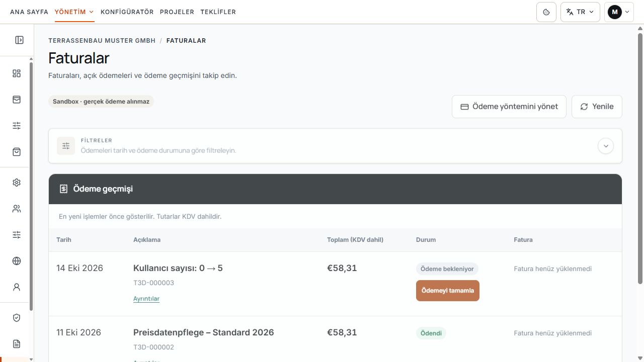Expand the YÖNETİM navigation dropdown

pyautogui.click(x=74, y=12)
